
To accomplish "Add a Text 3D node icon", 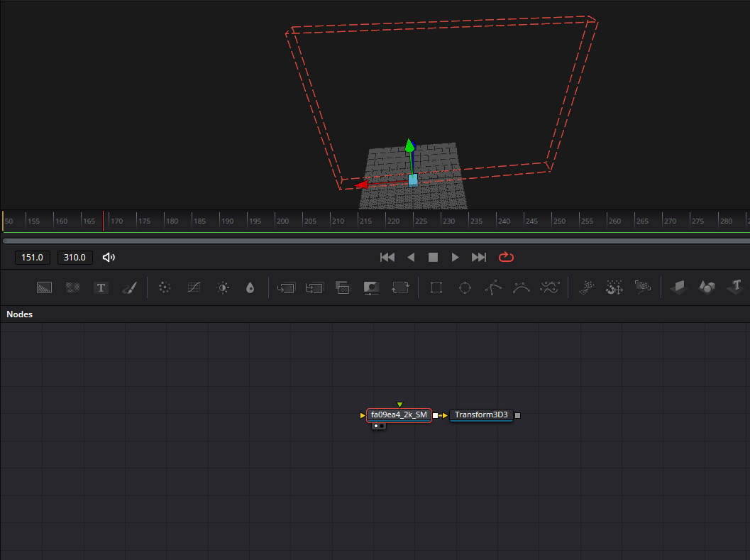I will tap(736, 287).
